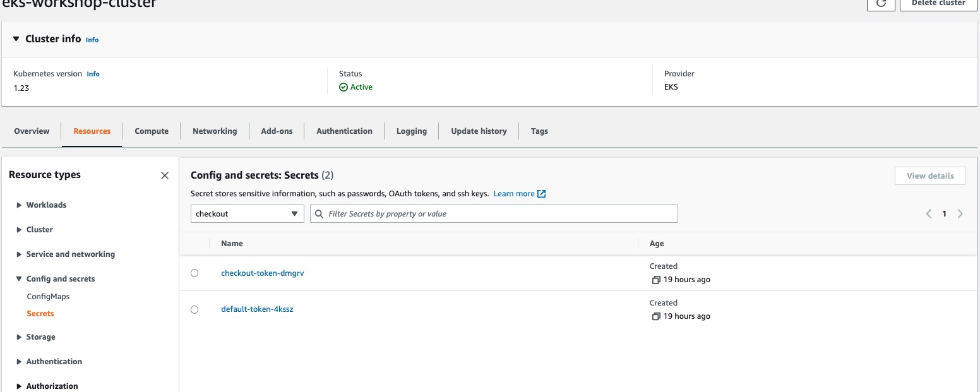This screenshot has width=980, height=392.
Task: Click the Delete cluster button
Action: (x=938, y=4)
